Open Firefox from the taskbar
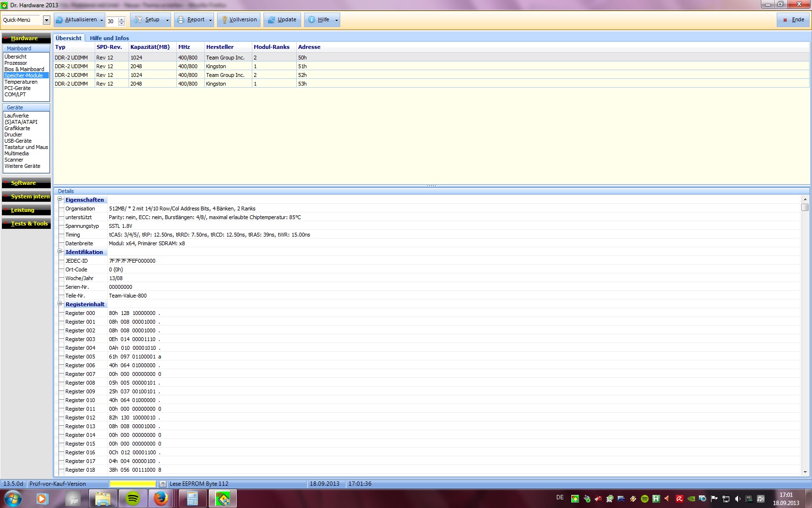 pos(161,498)
